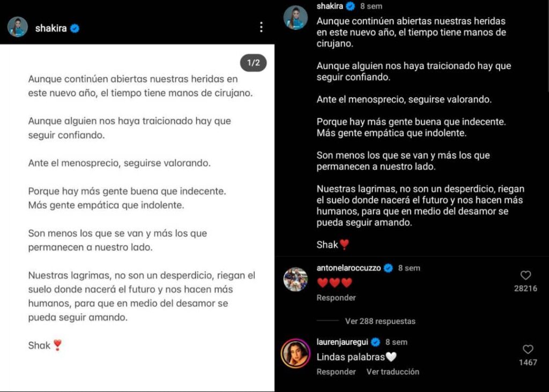Click verified badge next to laurenjauregui
Image resolution: width=549 pixels, height=392 pixels.
coord(376,342)
